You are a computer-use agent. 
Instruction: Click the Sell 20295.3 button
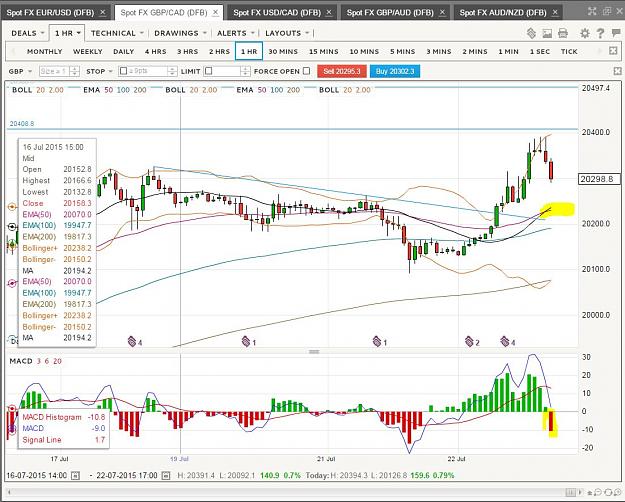(x=342, y=71)
